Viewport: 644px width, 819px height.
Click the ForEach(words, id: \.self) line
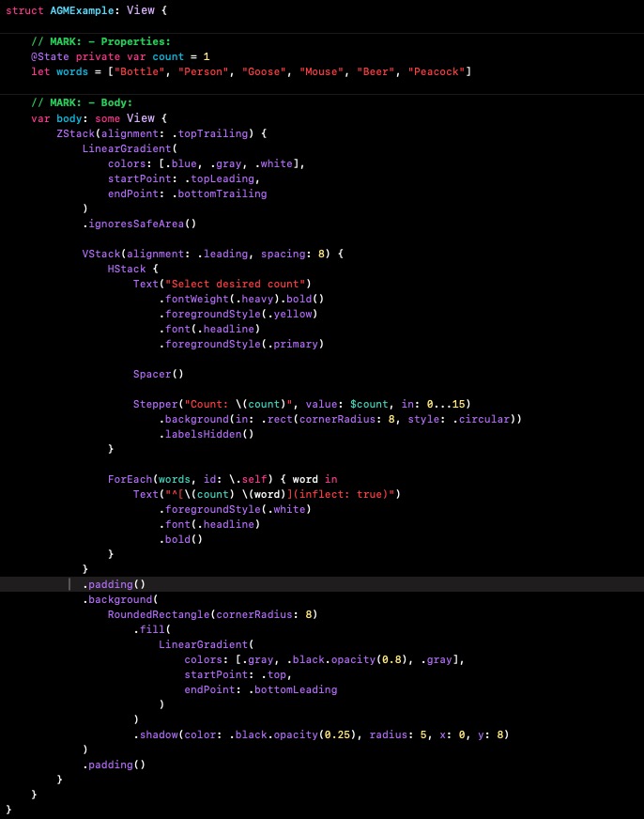pos(222,480)
